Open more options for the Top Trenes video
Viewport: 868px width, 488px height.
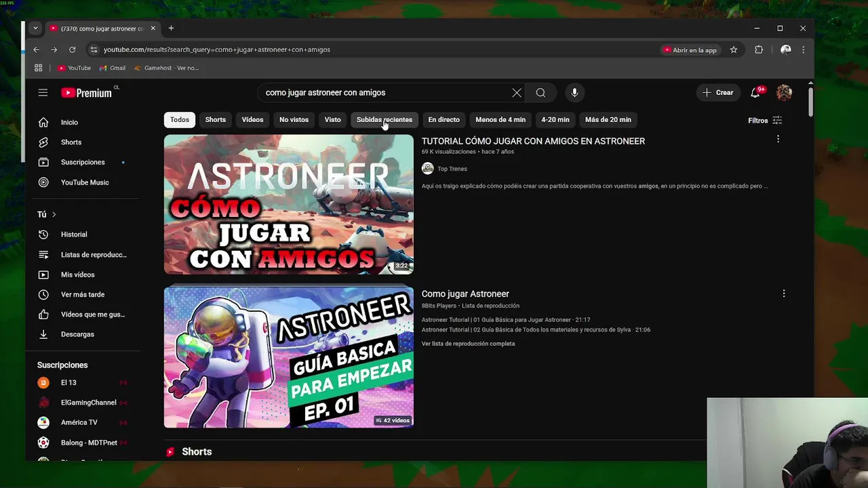778,139
